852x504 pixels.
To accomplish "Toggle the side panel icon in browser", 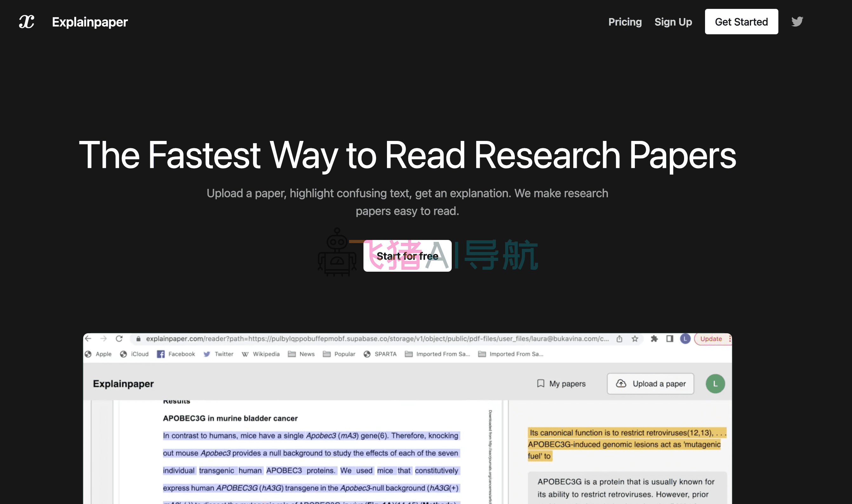I will (x=670, y=339).
